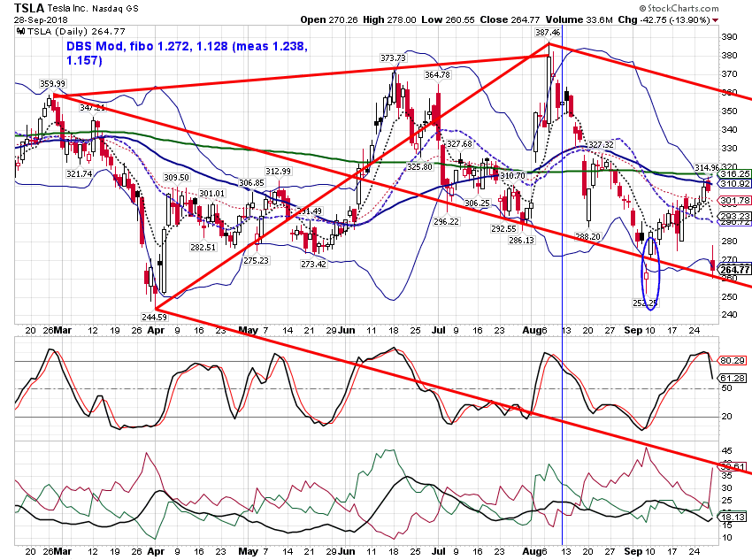The height and width of the screenshot is (560, 752).
Task: Click the Volume 33.6M value
Action: tap(579, 19)
